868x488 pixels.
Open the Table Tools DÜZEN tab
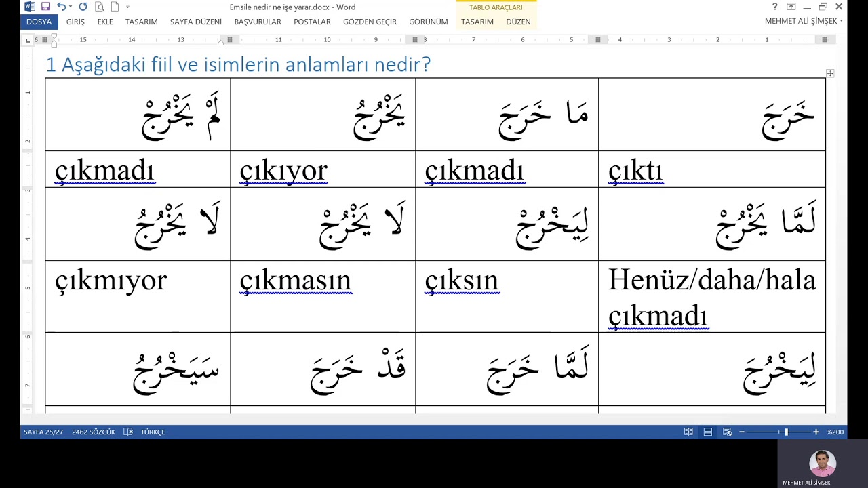tap(518, 22)
